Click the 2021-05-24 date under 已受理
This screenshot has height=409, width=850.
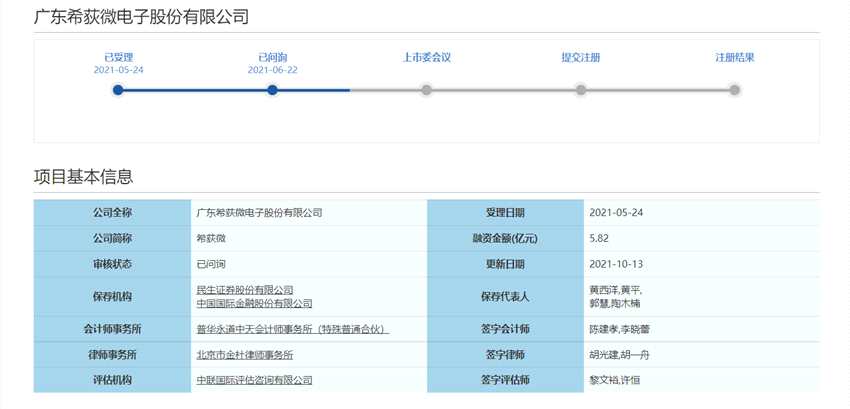(x=119, y=70)
